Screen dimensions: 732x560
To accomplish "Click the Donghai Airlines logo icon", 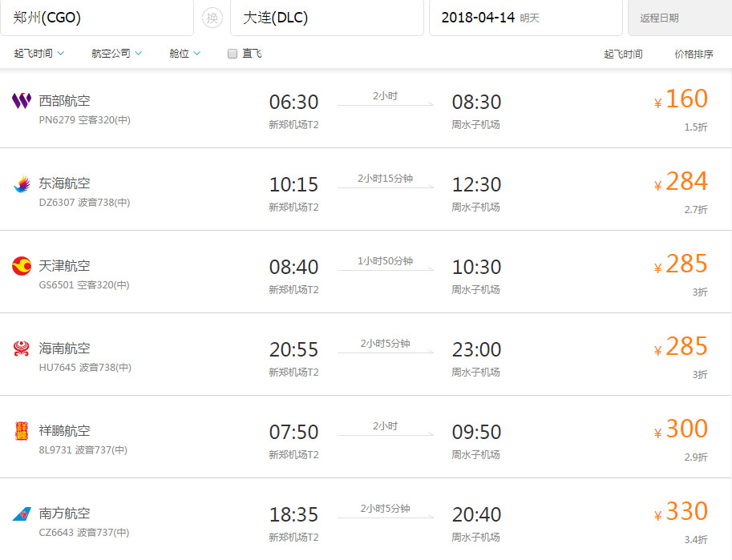I will pyautogui.click(x=22, y=183).
